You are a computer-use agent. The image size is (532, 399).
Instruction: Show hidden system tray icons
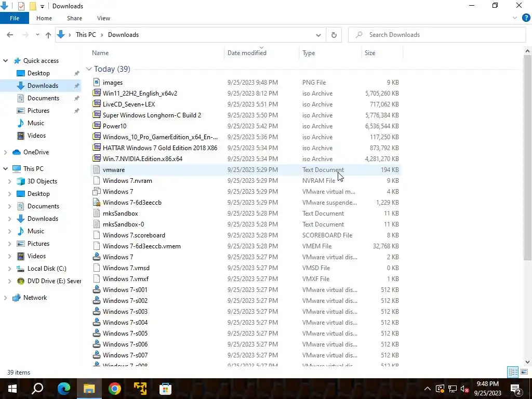428,389
